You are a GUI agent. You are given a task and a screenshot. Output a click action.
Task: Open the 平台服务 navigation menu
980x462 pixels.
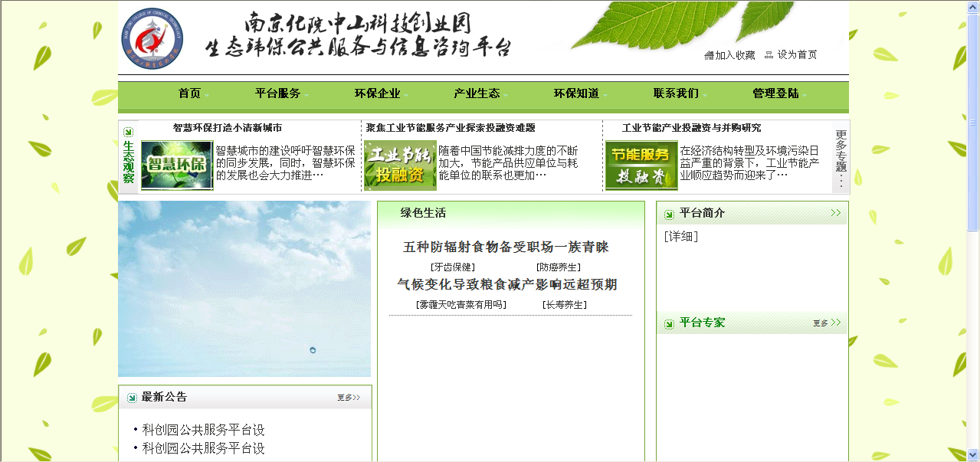277,93
